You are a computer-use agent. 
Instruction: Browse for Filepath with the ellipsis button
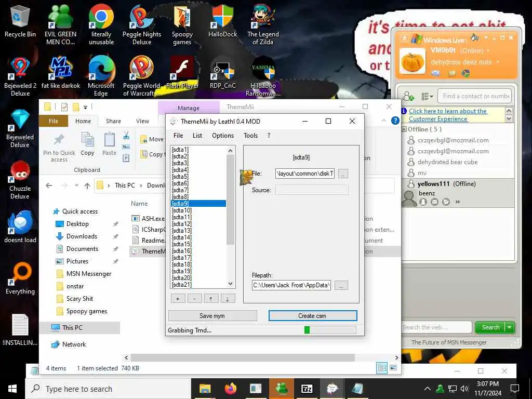(341, 285)
